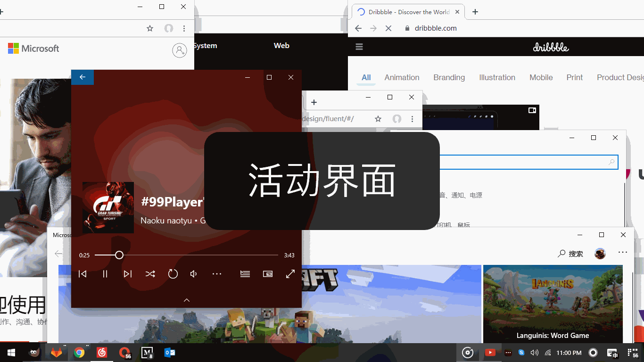
Task: Open 搜索 search in Microsoft Store
Action: pos(570,254)
